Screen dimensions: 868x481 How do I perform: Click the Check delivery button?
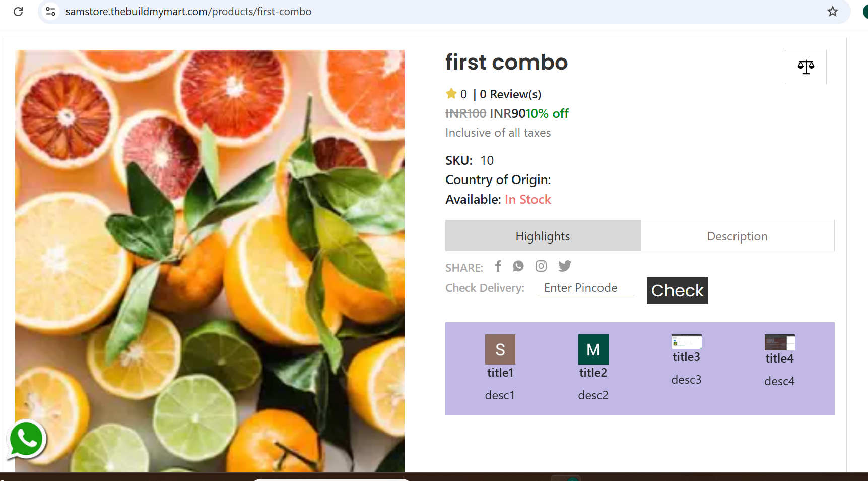point(677,290)
